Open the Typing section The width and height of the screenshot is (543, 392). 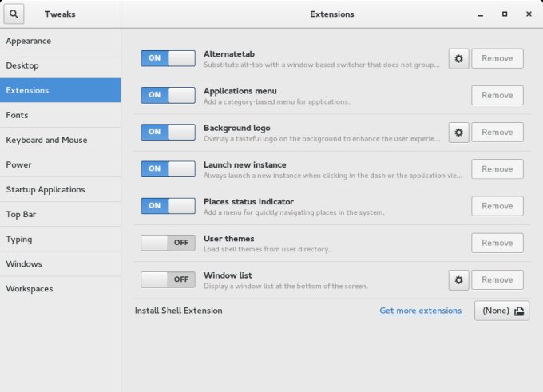click(60, 240)
